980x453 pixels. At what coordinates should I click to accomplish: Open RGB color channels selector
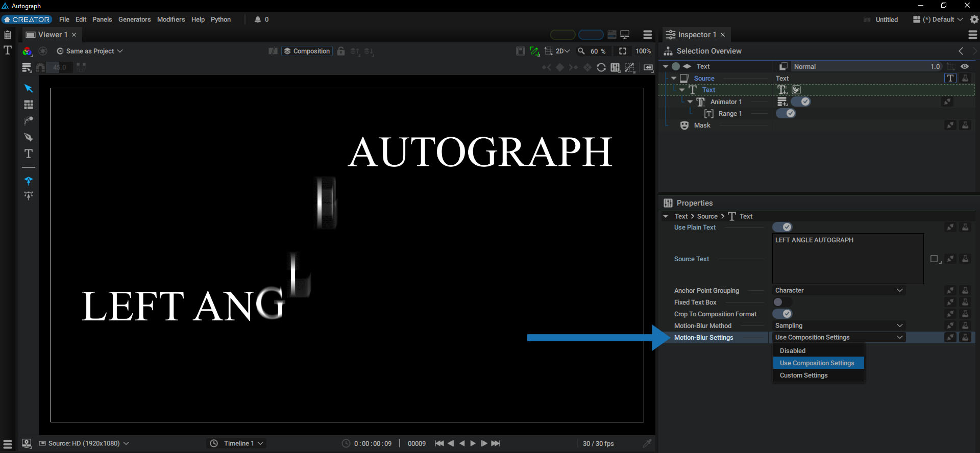(27, 51)
